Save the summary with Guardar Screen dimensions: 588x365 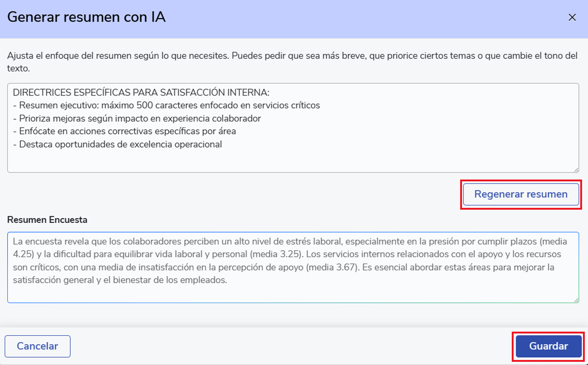click(548, 346)
